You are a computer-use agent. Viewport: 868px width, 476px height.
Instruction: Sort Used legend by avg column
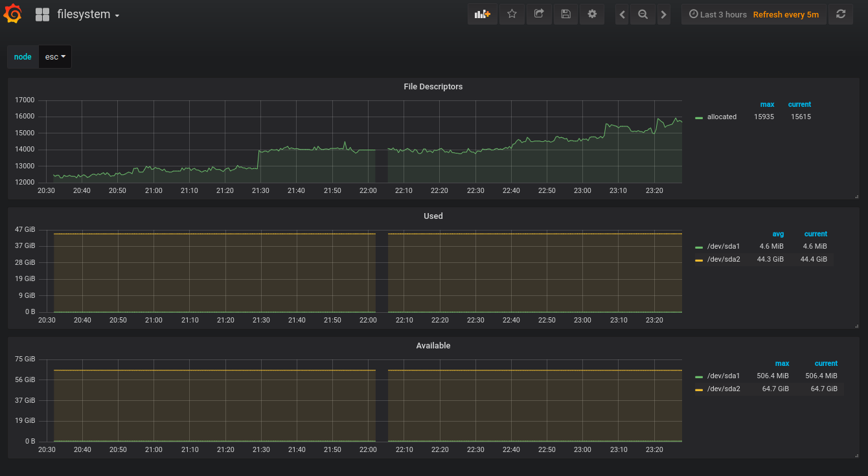(x=778, y=234)
